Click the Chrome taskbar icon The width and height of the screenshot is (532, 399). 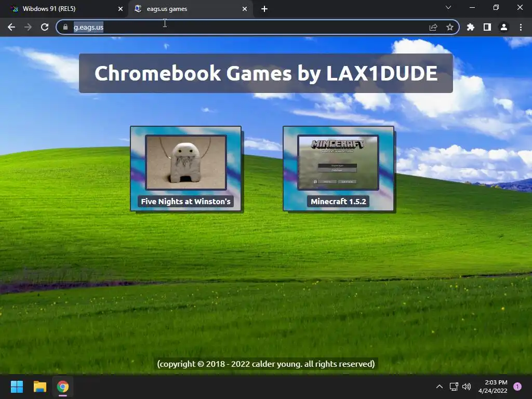[63, 387]
